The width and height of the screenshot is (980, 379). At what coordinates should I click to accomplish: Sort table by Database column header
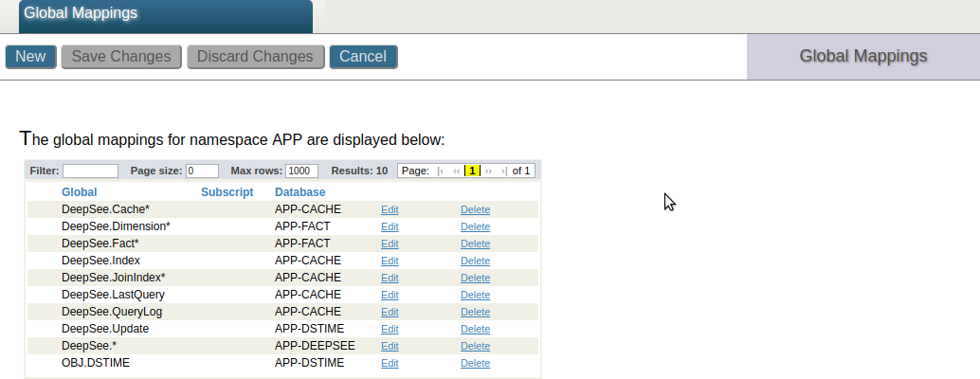[x=299, y=192]
